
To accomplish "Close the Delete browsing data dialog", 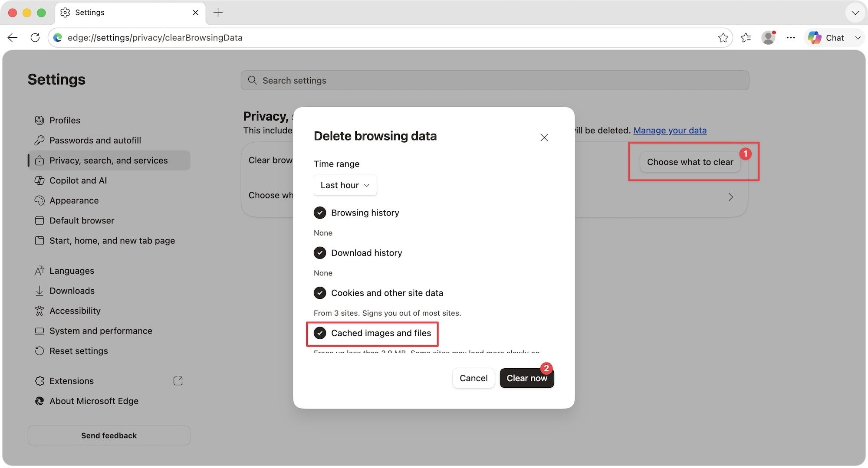I will pyautogui.click(x=544, y=137).
